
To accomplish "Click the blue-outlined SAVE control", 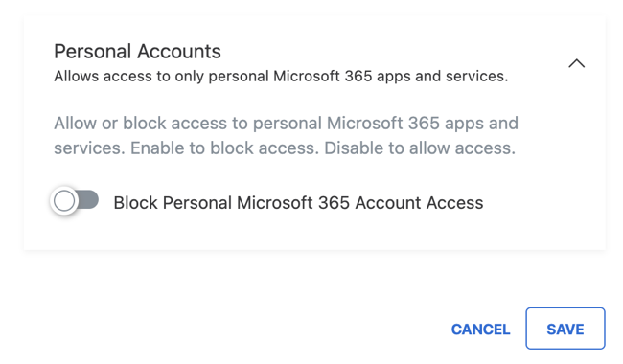I will 565,329.
